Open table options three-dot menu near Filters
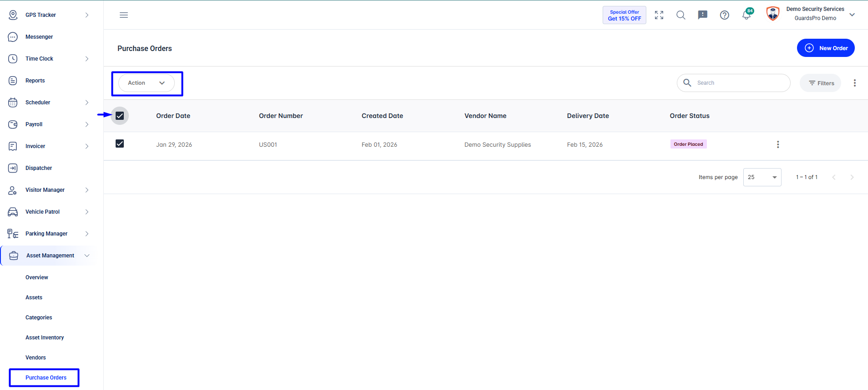Image resolution: width=868 pixels, height=390 pixels. (x=855, y=83)
